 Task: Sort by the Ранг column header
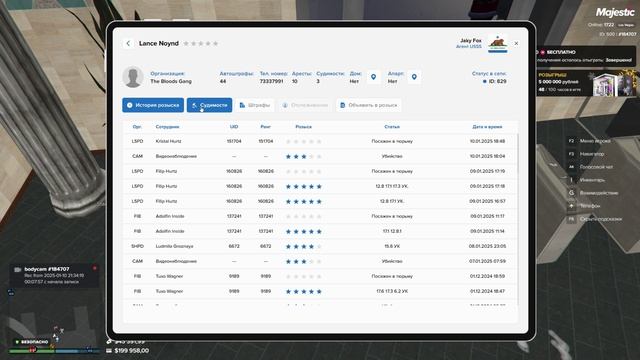pyautogui.click(x=266, y=127)
